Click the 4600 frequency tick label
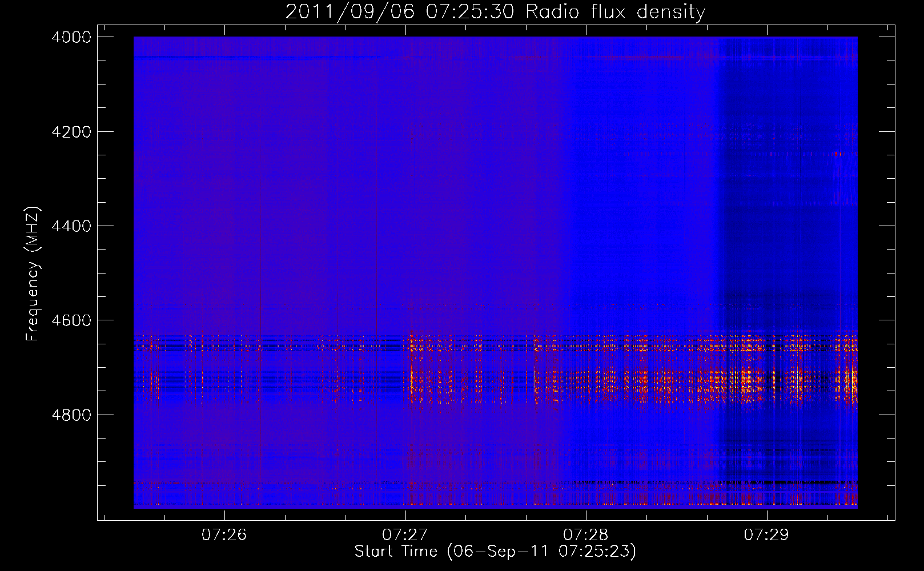The width and height of the screenshot is (924, 571). [71, 320]
